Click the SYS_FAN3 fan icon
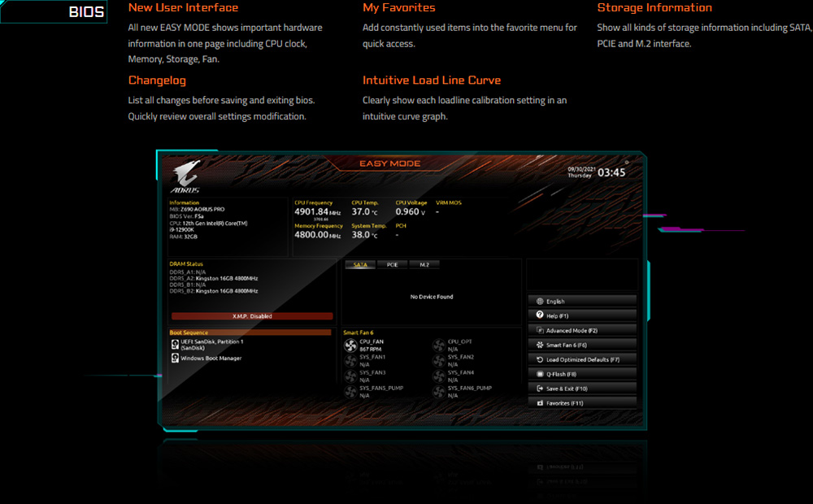Viewport: 813px width, 504px height. pyautogui.click(x=350, y=376)
